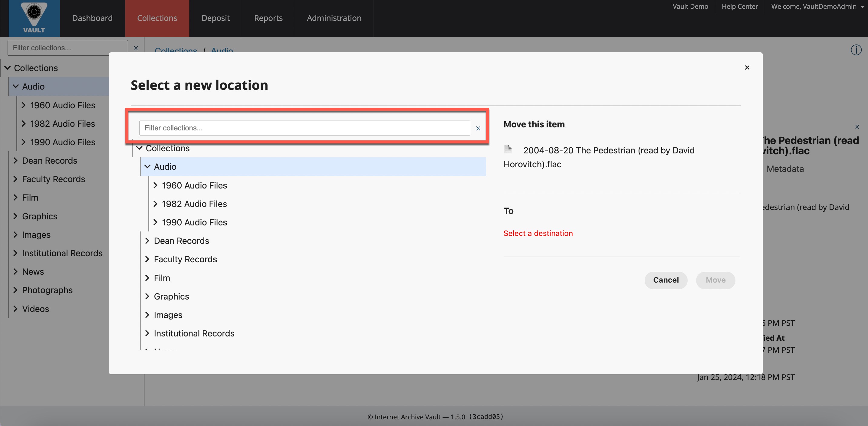This screenshot has height=426, width=868.
Task: Select Graphics as destination in dialog
Action: (172, 296)
